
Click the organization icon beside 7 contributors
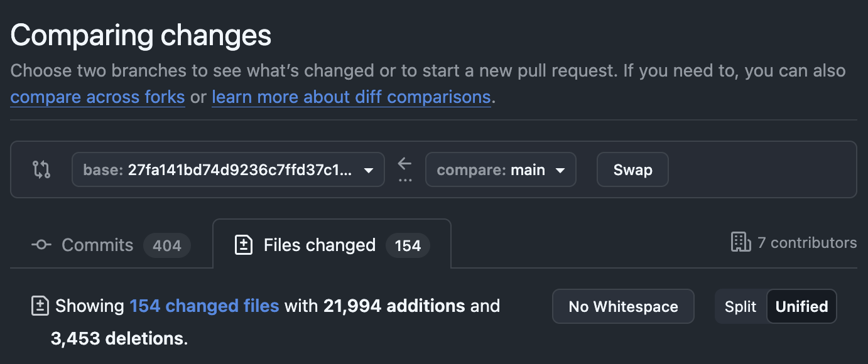[741, 242]
